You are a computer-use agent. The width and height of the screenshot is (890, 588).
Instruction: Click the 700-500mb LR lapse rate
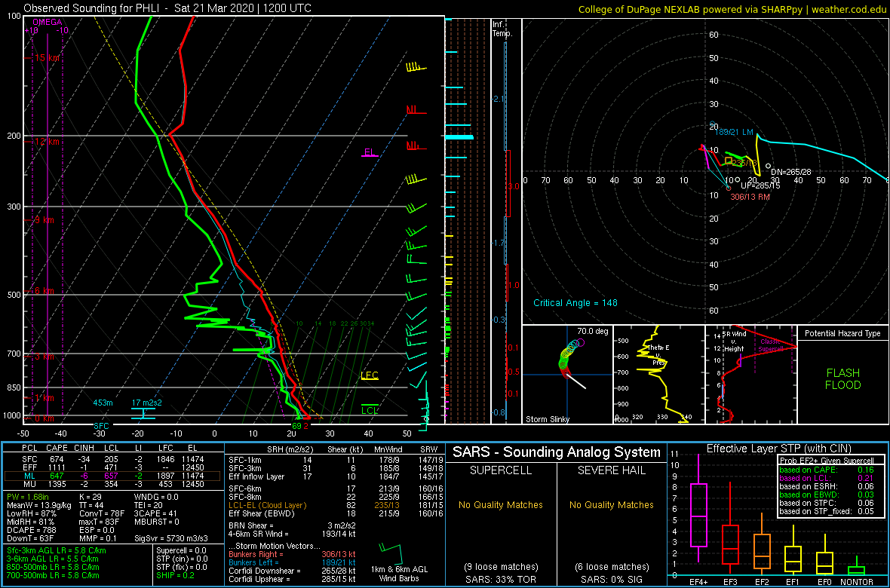coord(52,574)
